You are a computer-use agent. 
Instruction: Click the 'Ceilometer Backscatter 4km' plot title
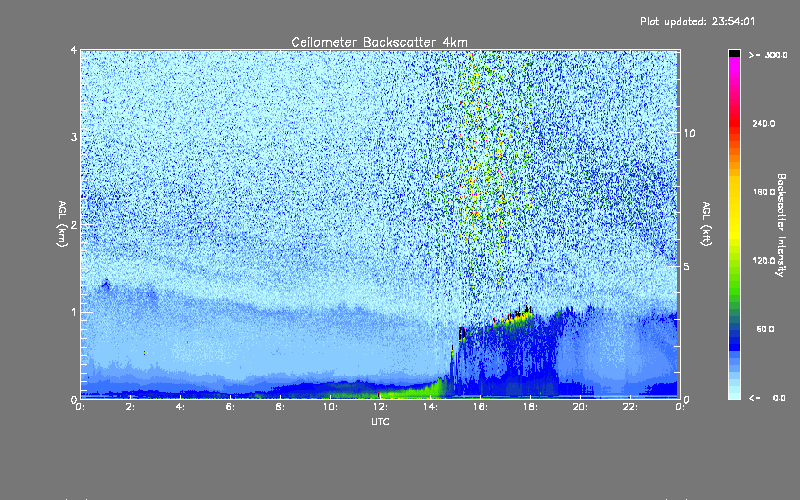[x=379, y=42]
